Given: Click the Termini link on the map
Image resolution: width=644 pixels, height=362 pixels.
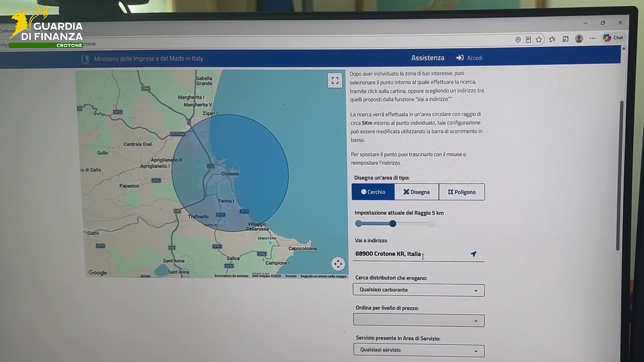Looking at the screenshot, I should coord(291,276).
